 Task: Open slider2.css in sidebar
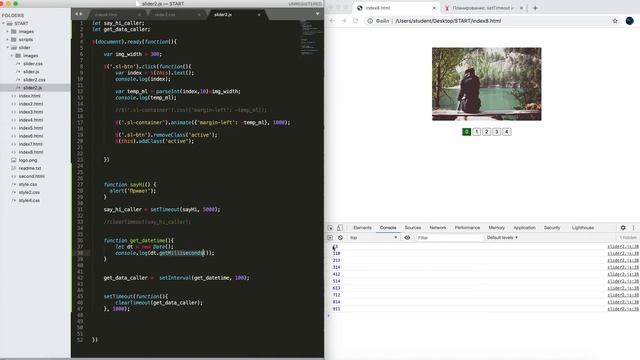click(34, 80)
